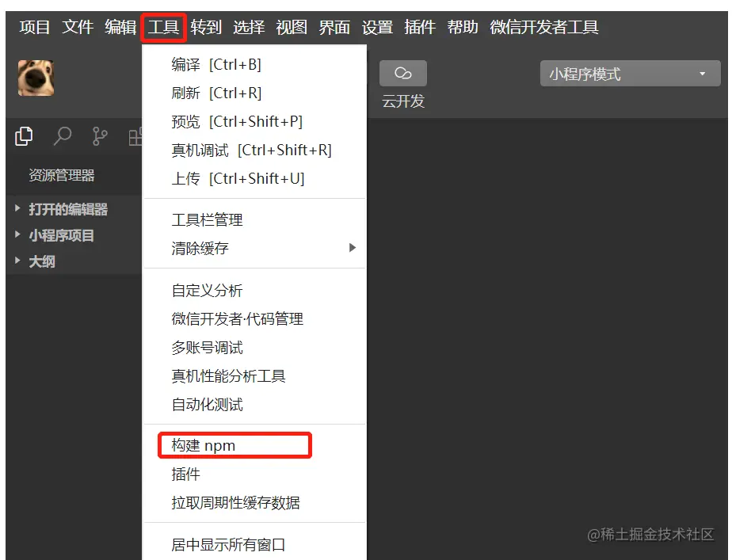Open the 设置 menu
This screenshot has height=560, width=732.
click(377, 27)
